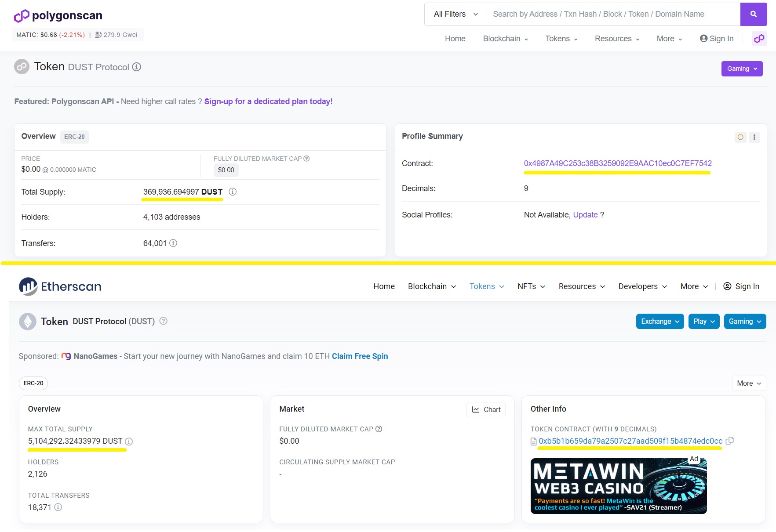The height and width of the screenshot is (532, 776).
Task: Open the purple Gaming dropdown on Polygonscan
Action: 742,69
